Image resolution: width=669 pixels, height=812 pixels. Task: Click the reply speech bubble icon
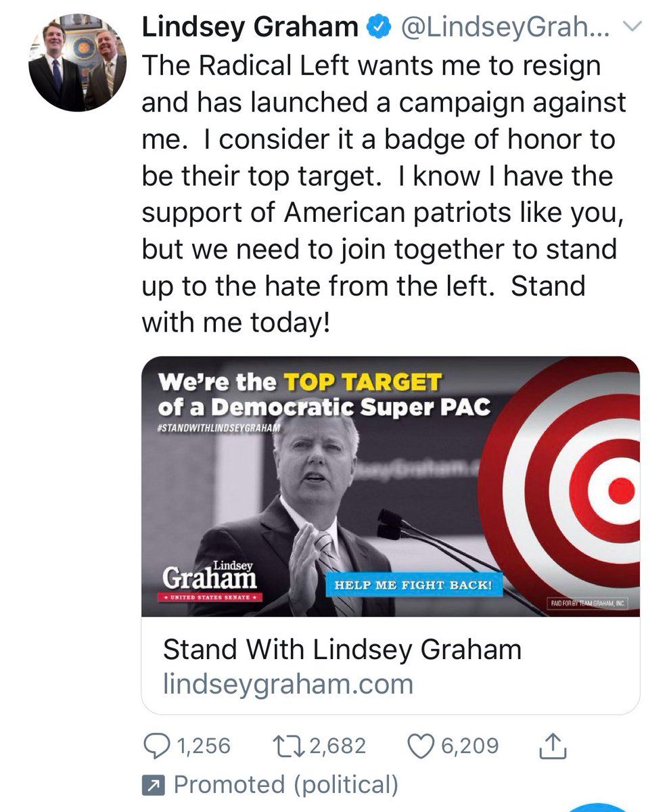point(158,746)
